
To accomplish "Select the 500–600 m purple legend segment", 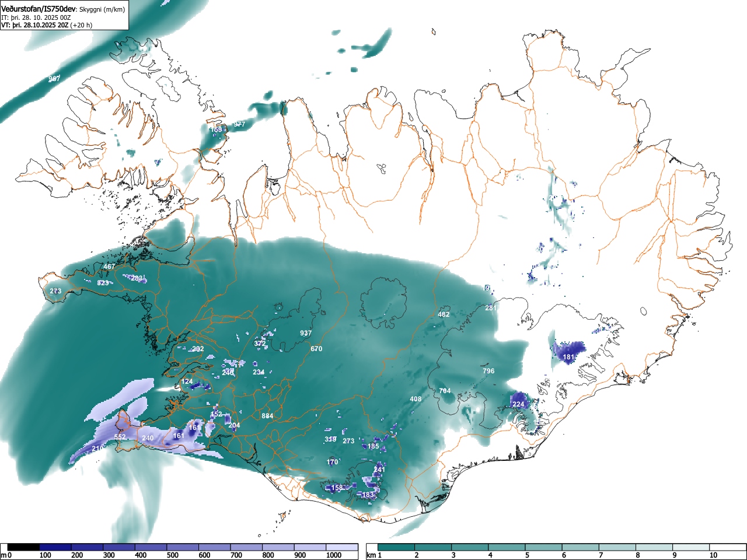I will point(183,547).
